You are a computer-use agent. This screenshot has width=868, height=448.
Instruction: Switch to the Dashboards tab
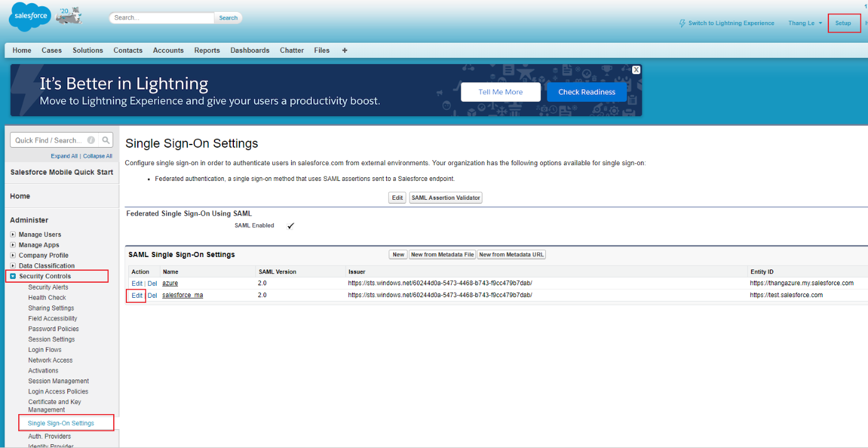[250, 50]
